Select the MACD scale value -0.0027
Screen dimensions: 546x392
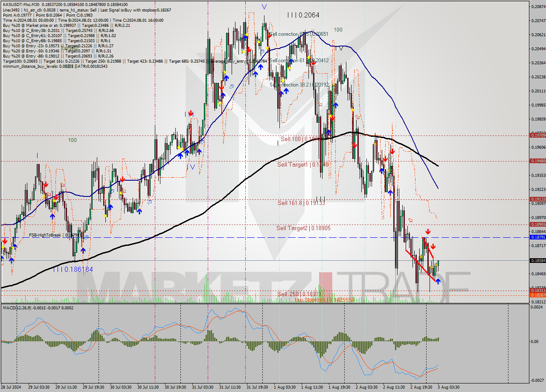point(538,380)
